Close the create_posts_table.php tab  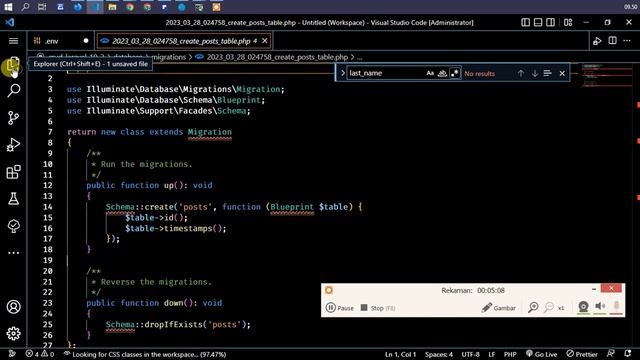(264, 41)
